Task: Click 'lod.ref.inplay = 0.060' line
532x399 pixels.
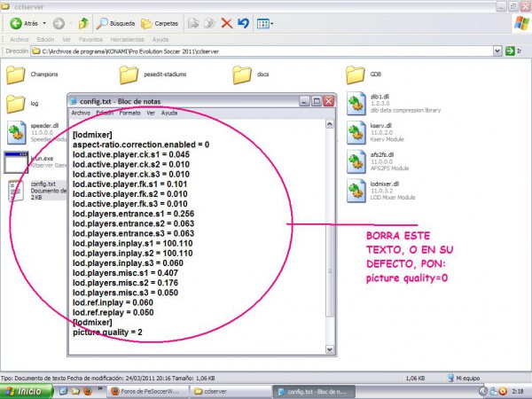Action: click(113, 302)
